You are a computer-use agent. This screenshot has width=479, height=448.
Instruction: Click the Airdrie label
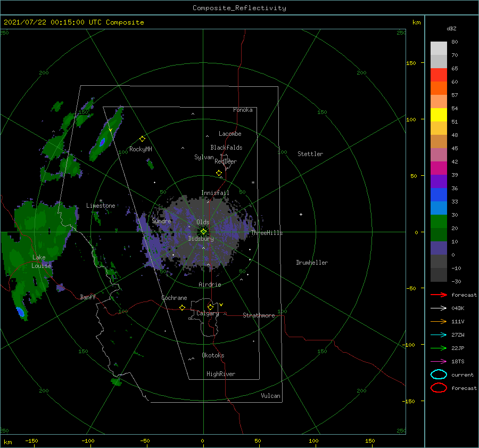210,284
